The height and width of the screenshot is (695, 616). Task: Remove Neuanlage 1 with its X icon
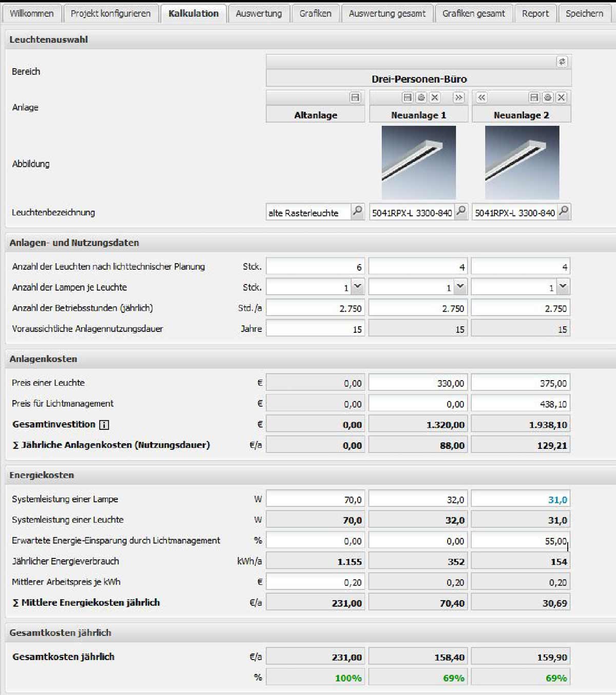click(435, 98)
